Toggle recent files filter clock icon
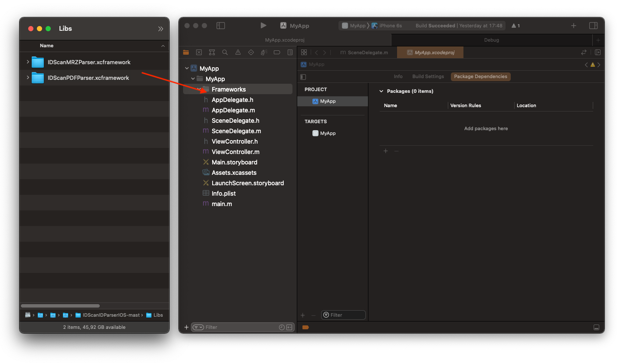This screenshot has height=364, width=624. pos(282,327)
